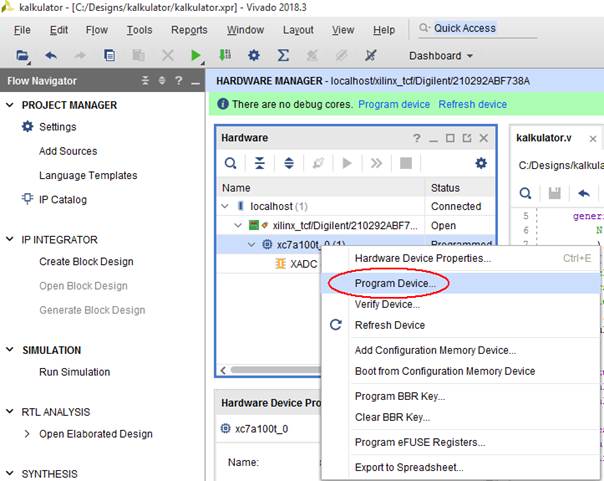This screenshot has width=604, height=481.
Task: Click the Sigma report icon in toolbar
Action: [x=283, y=55]
